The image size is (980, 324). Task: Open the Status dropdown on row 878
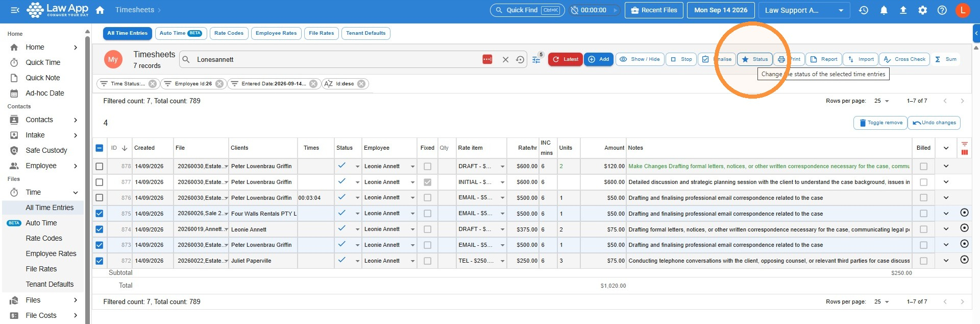point(357,167)
